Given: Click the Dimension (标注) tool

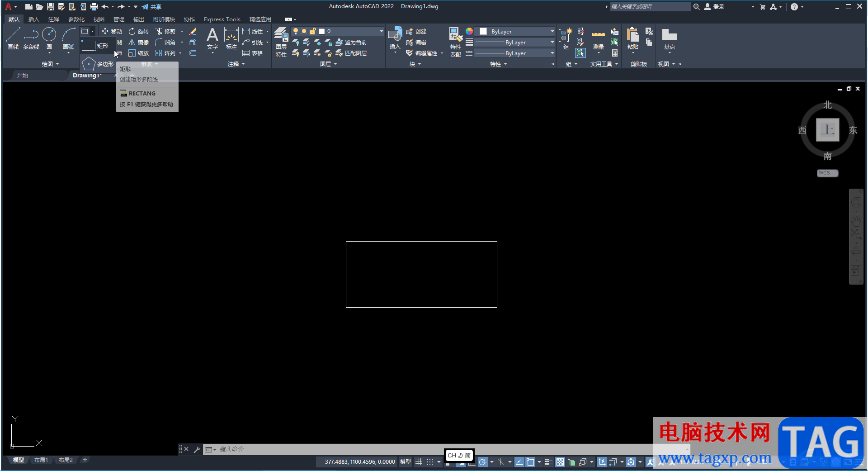Looking at the screenshot, I should tap(231, 38).
